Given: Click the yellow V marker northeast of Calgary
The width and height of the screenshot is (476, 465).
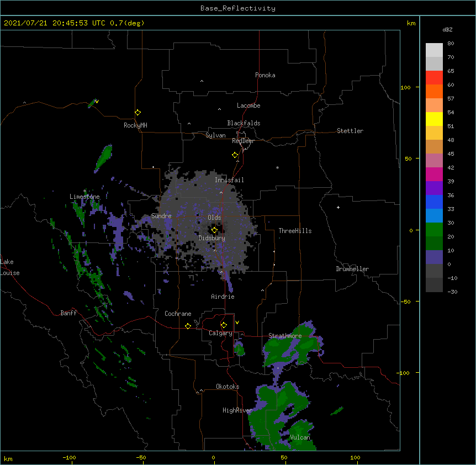Looking at the screenshot, I should (x=237, y=323).
